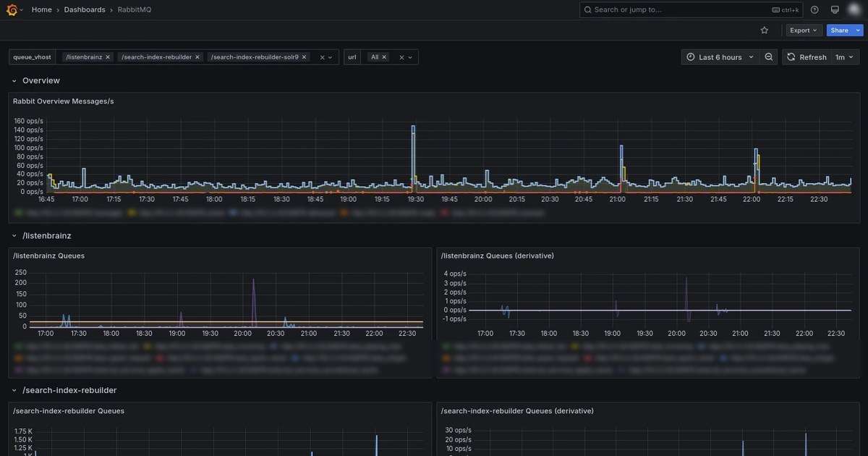Click the Share button

[840, 30]
